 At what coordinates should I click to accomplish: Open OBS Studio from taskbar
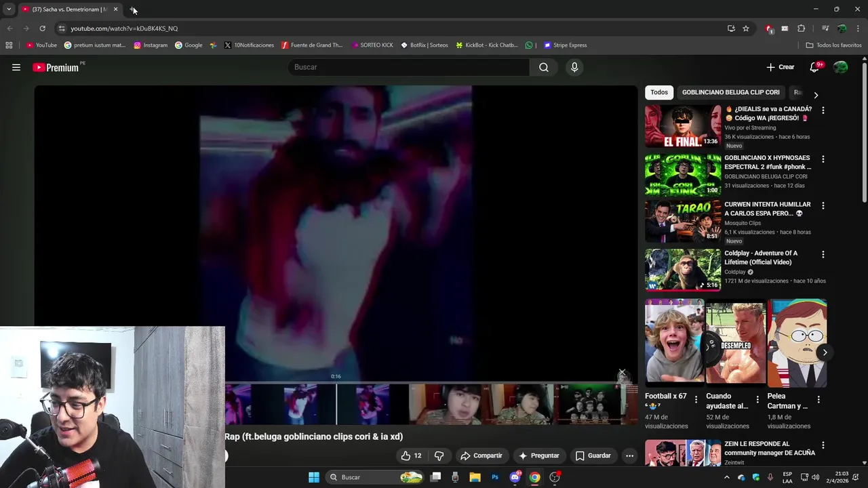(555, 477)
